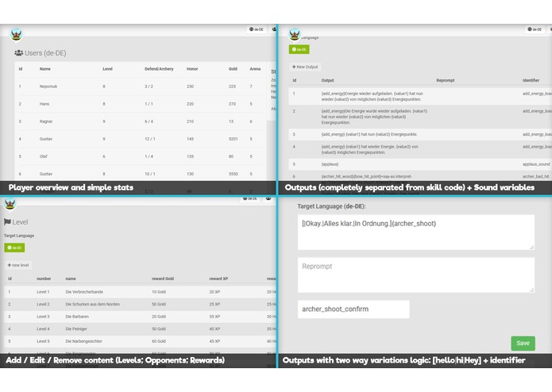The image size is (552, 392).
Task: Click the Arena column header
Action: click(255, 69)
